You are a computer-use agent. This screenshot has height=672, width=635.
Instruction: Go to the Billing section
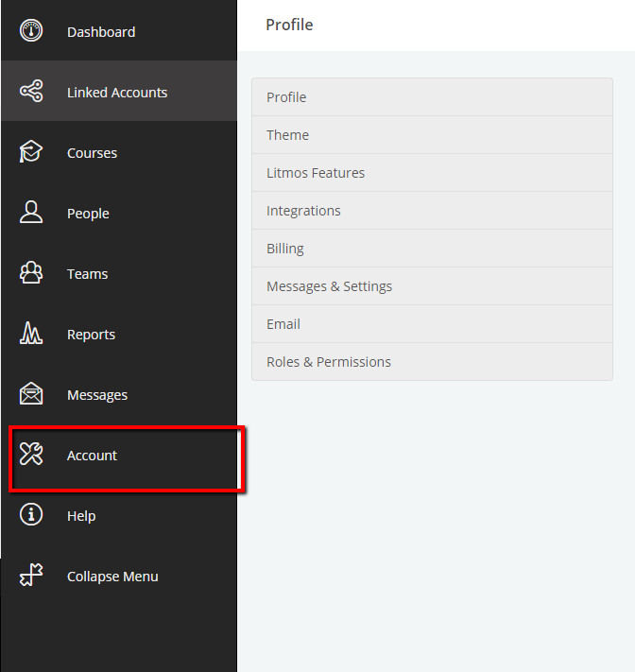433,249
